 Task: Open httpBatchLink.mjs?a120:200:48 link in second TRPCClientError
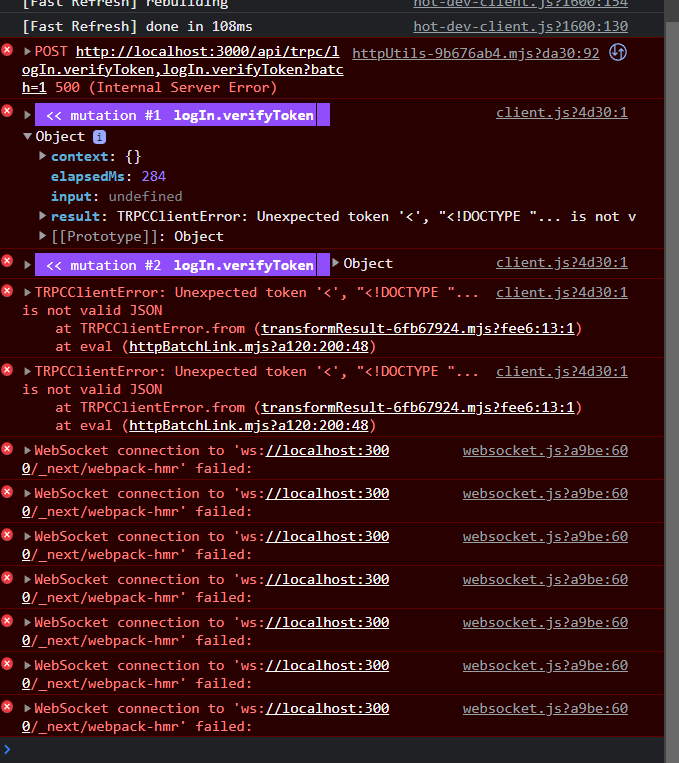(x=249, y=425)
